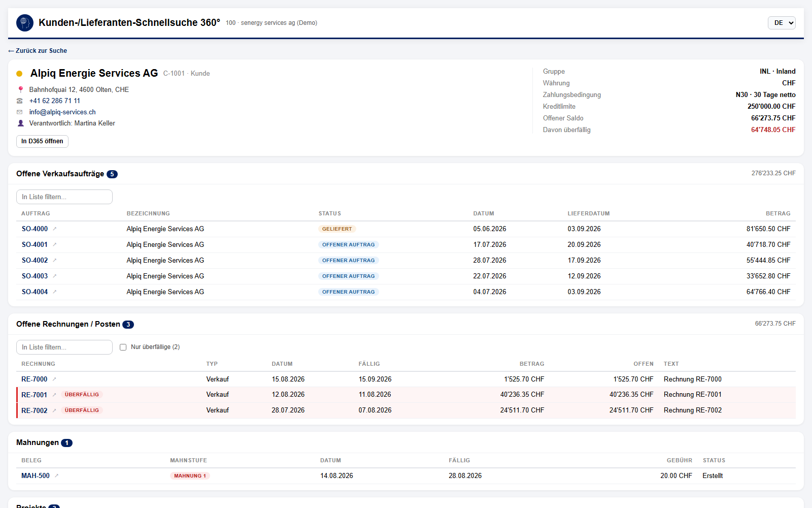Click the yellow status dot beside customer name

[19, 74]
